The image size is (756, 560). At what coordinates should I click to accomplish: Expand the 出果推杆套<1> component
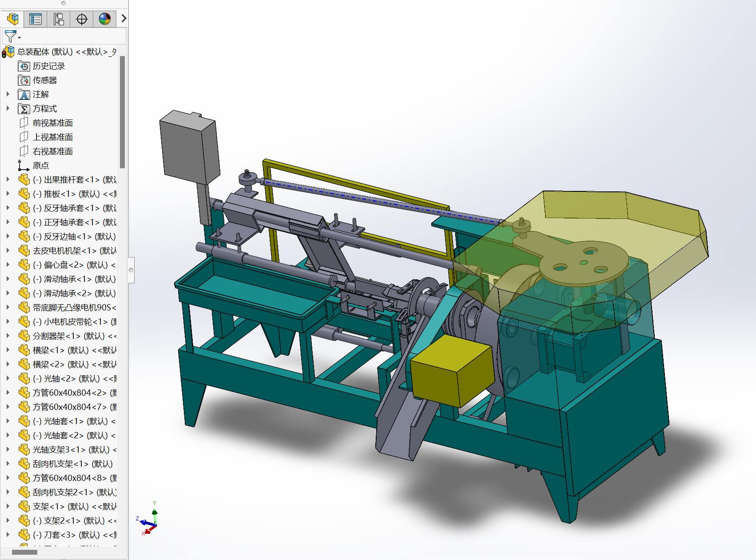coord(8,180)
